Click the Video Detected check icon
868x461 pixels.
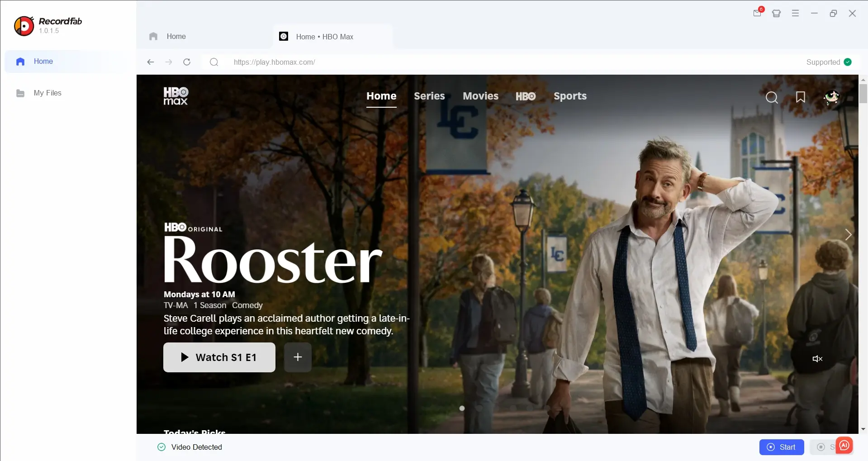[x=161, y=447]
